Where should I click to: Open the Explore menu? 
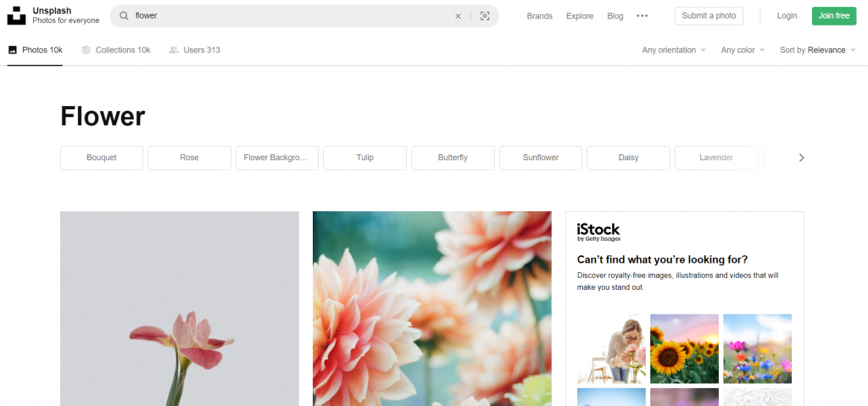[x=580, y=16]
